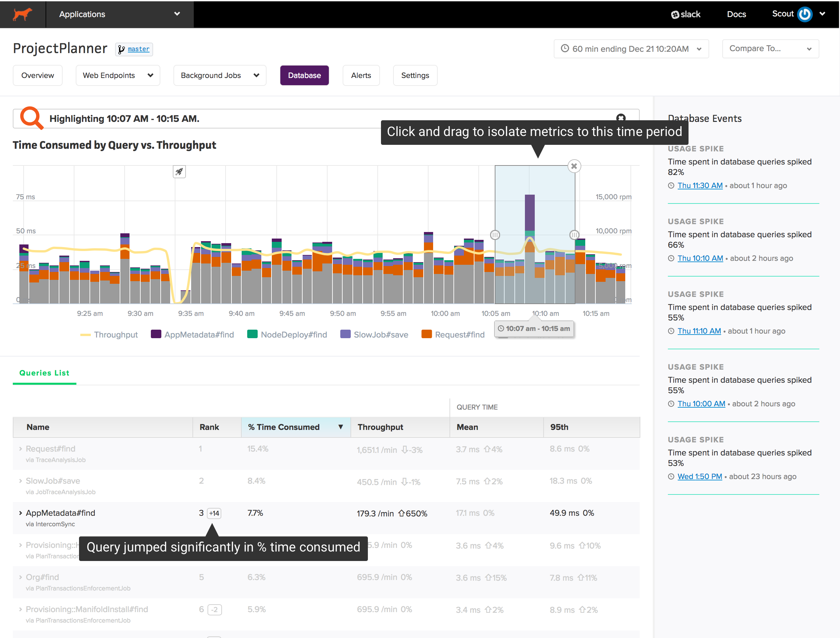Open the master branch link

138,49
